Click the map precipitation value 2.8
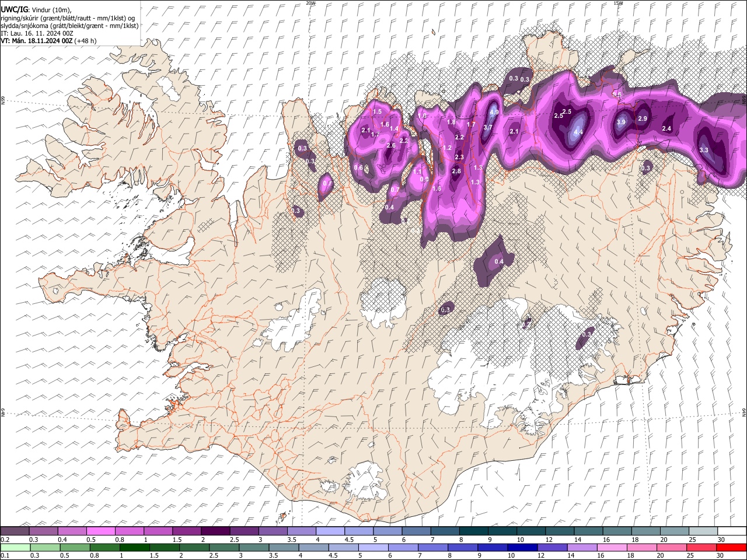The width and height of the screenshot is (747, 560). (x=456, y=171)
